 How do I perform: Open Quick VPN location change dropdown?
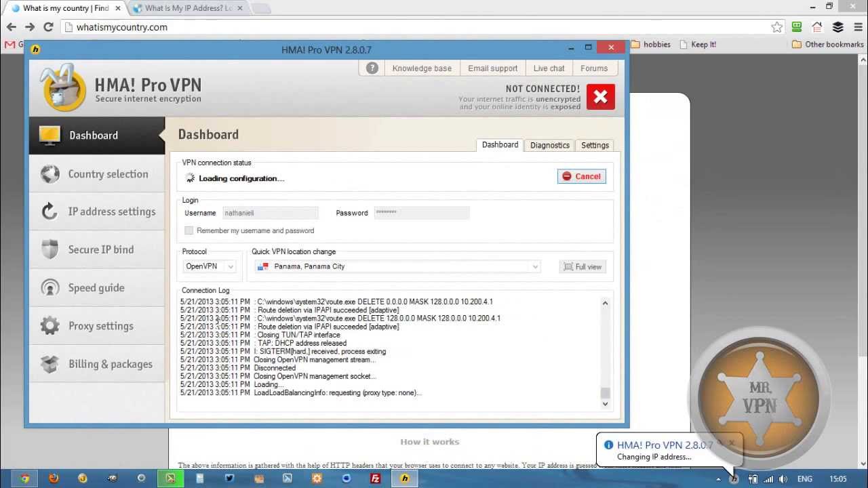(x=398, y=266)
